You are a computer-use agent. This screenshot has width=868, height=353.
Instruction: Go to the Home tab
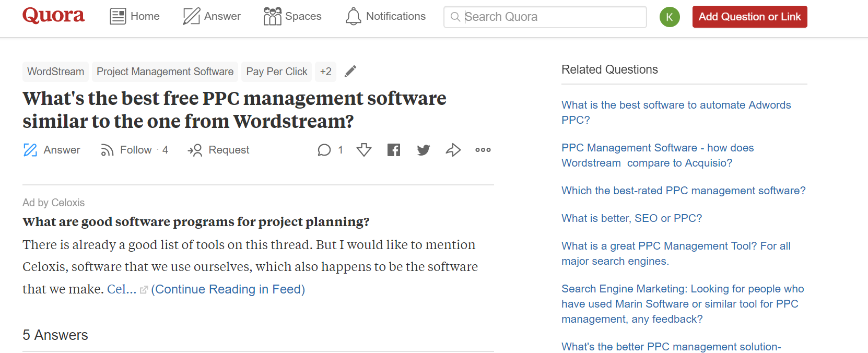[135, 17]
